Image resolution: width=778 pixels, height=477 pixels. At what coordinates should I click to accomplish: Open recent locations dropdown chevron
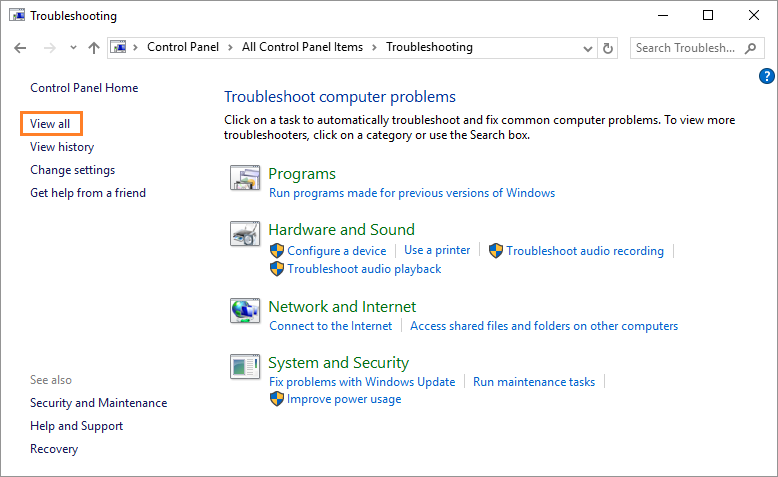click(x=73, y=48)
